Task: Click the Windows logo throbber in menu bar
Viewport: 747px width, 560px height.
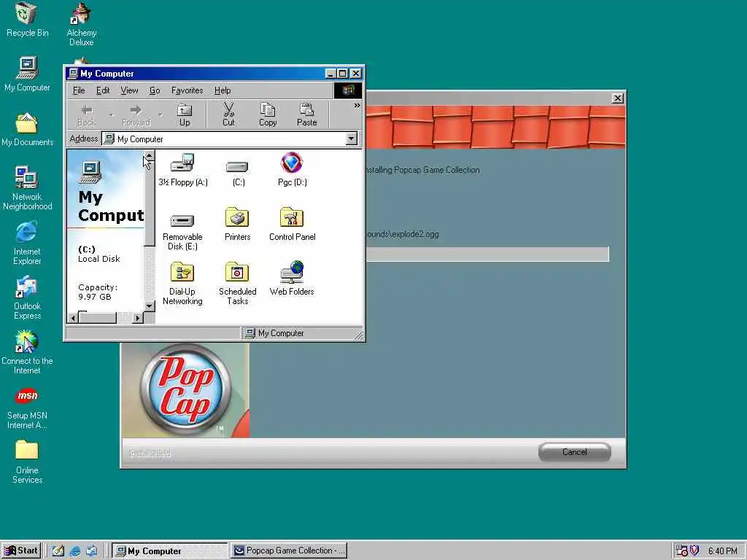Action: (348, 90)
